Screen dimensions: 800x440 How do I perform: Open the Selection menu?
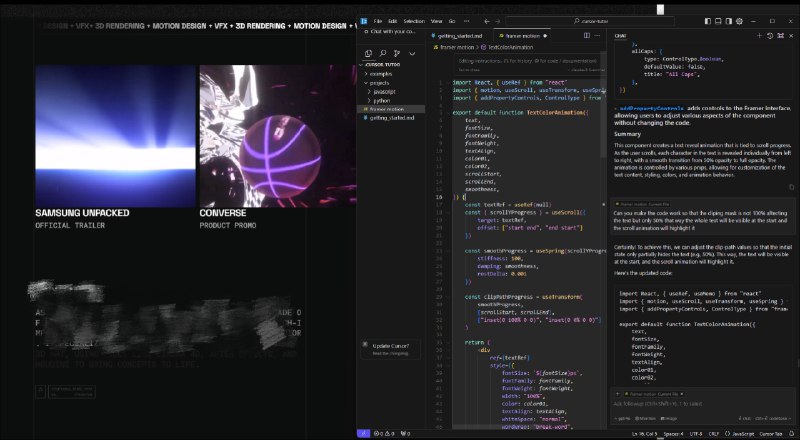pos(414,21)
